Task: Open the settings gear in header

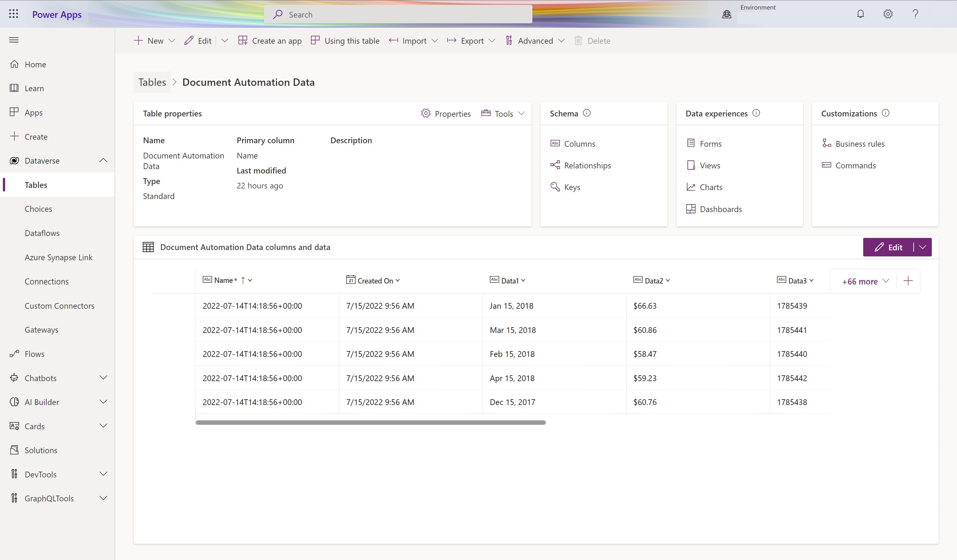Action: pyautogui.click(x=888, y=14)
